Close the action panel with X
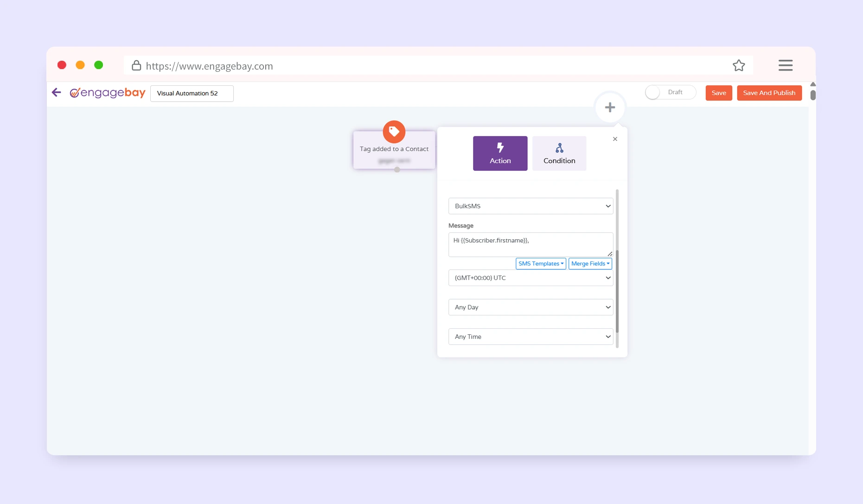 (615, 139)
